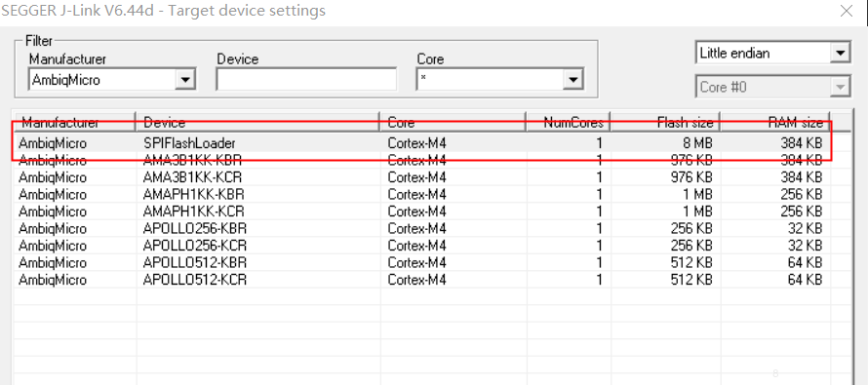Sort by Flash size column header
Screen dimensions: 868x385
[665, 122]
